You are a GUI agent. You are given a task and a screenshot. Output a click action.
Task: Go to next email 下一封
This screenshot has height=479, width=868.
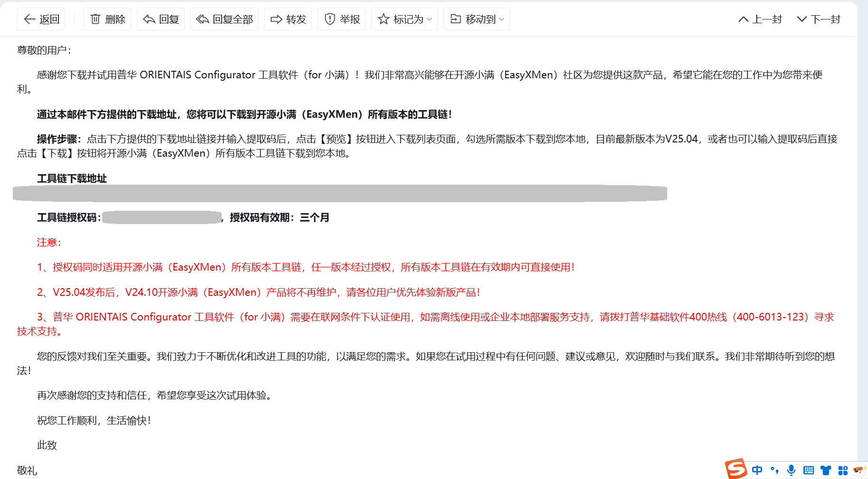pyautogui.click(x=819, y=19)
